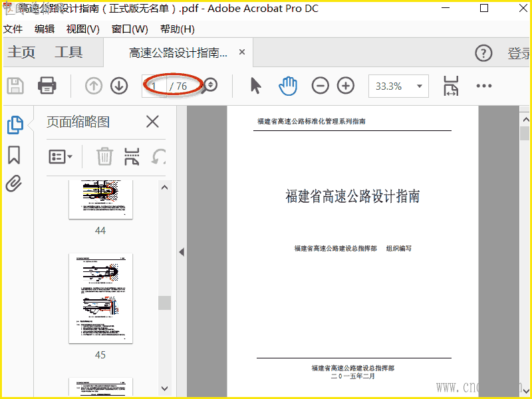Click the current page number input field

tap(154, 86)
